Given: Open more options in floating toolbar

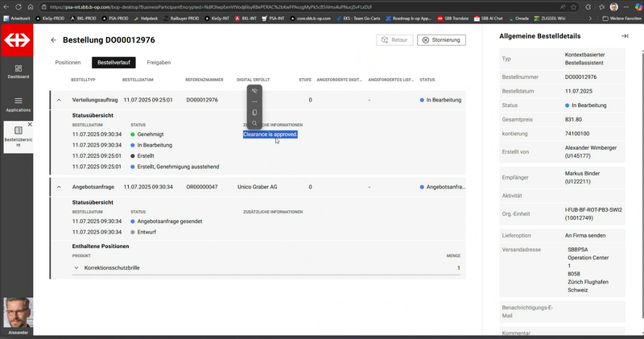Looking at the screenshot, I should point(254,102).
